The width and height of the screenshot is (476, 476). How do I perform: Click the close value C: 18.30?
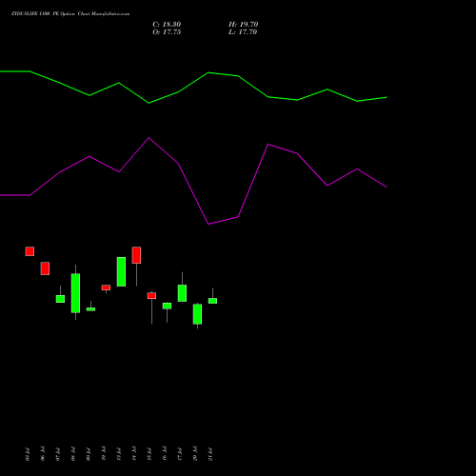point(167,25)
